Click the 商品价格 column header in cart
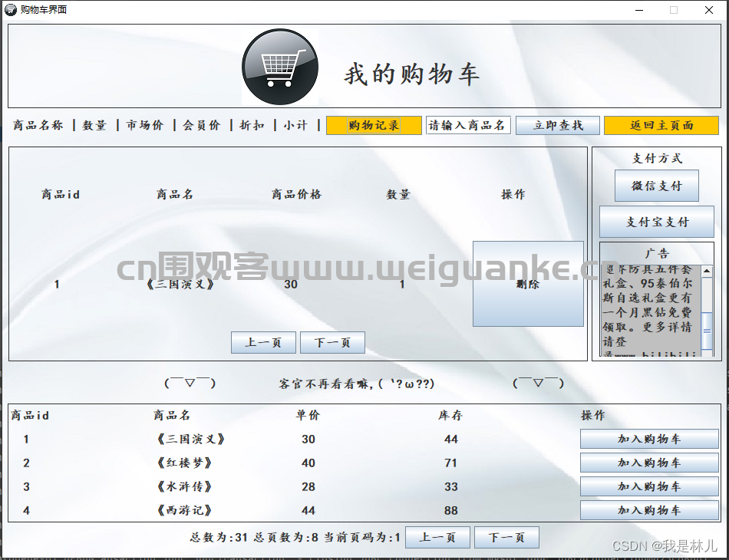729x560 pixels. pos(297,194)
